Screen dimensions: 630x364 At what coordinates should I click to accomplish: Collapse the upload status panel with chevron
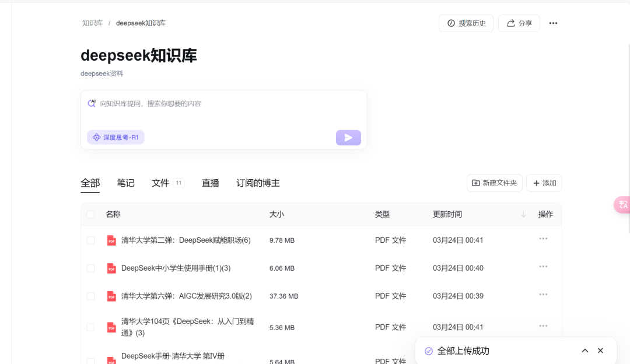click(585, 351)
